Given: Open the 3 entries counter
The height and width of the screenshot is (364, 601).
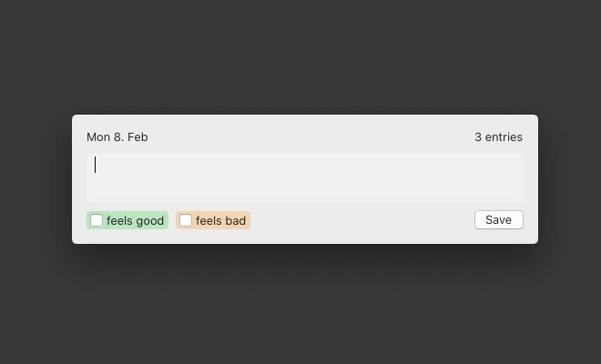Looking at the screenshot, I should pyautogui.click(x=498, y=137).
